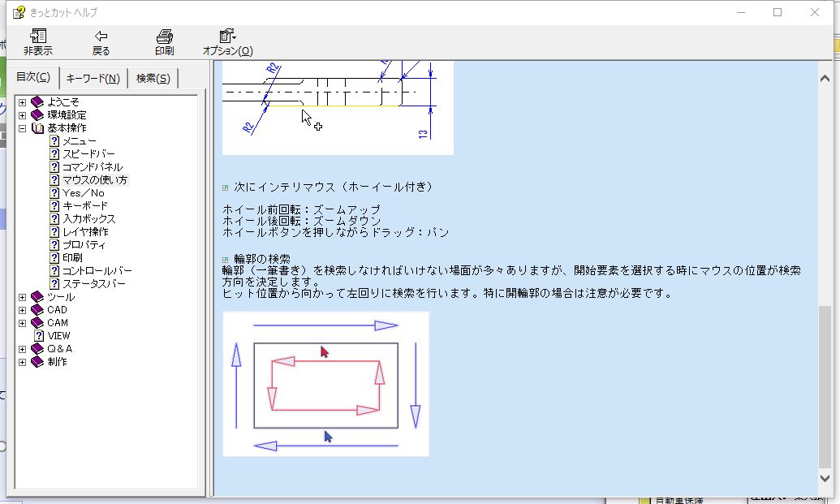Click the question page icon beside コントロールバー
Screen dimensions: 840x504
pyautogui.click(x=54, y=270)
